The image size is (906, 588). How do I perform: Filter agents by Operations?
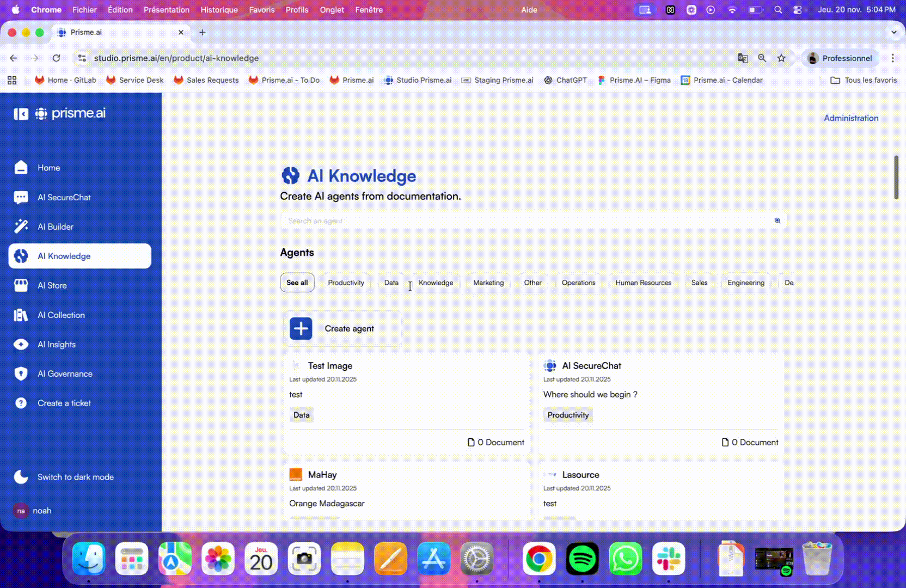tap(578, 283)
